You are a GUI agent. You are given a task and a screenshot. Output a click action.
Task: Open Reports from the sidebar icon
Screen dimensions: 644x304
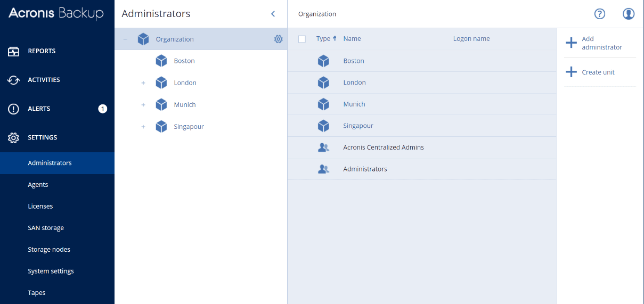(x=13, y=51)
